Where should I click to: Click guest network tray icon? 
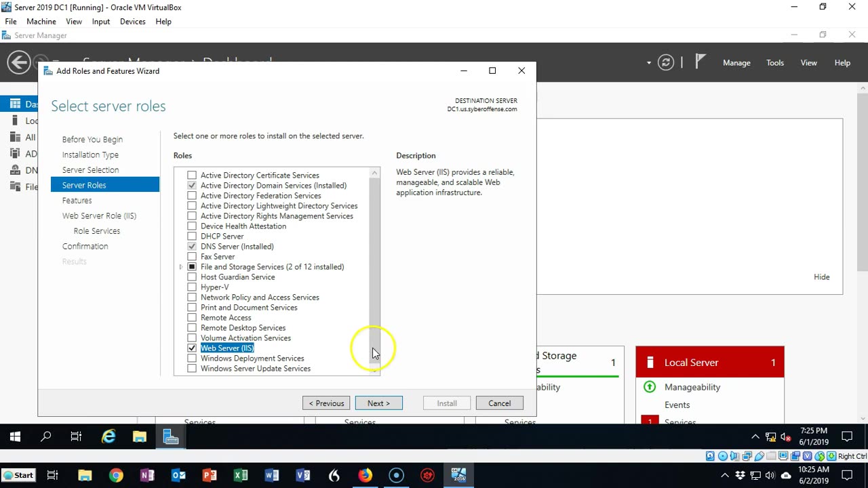771,437
